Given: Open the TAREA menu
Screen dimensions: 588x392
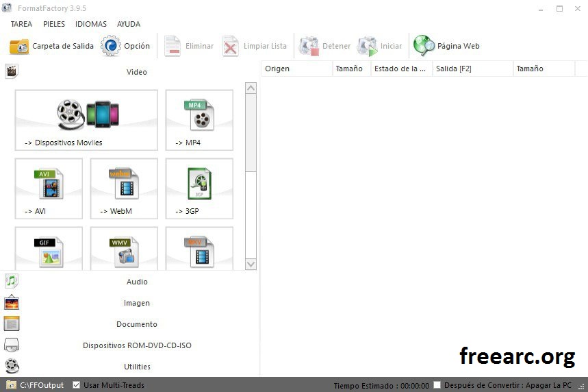Looking at the screenshot, I should click(x=21, y=24).
